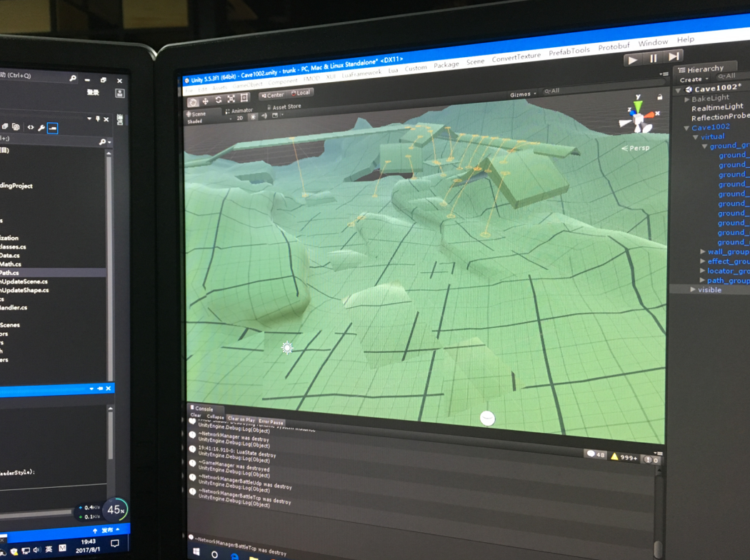Open the Gizmos dropdown
Image resolution: width=750 pixels, height=560 pixels.
coord(523,94)
